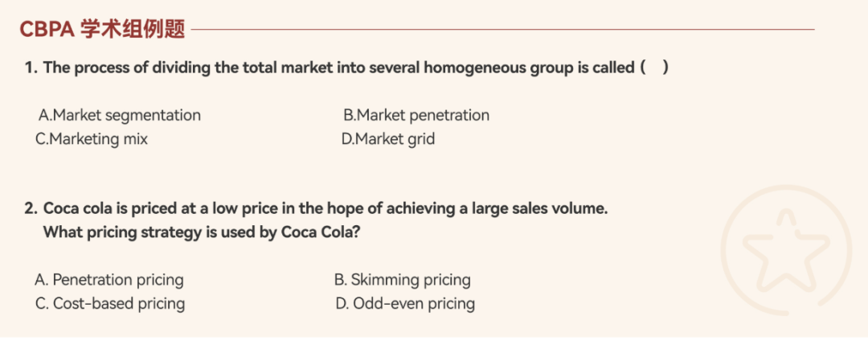Click the question number "1."
Viewport: 868px width, 341px height.
(31, 68)
